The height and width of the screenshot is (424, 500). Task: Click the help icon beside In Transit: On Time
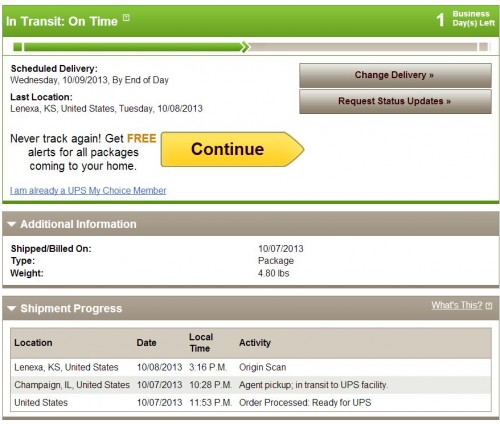click(x=126, y=17)
